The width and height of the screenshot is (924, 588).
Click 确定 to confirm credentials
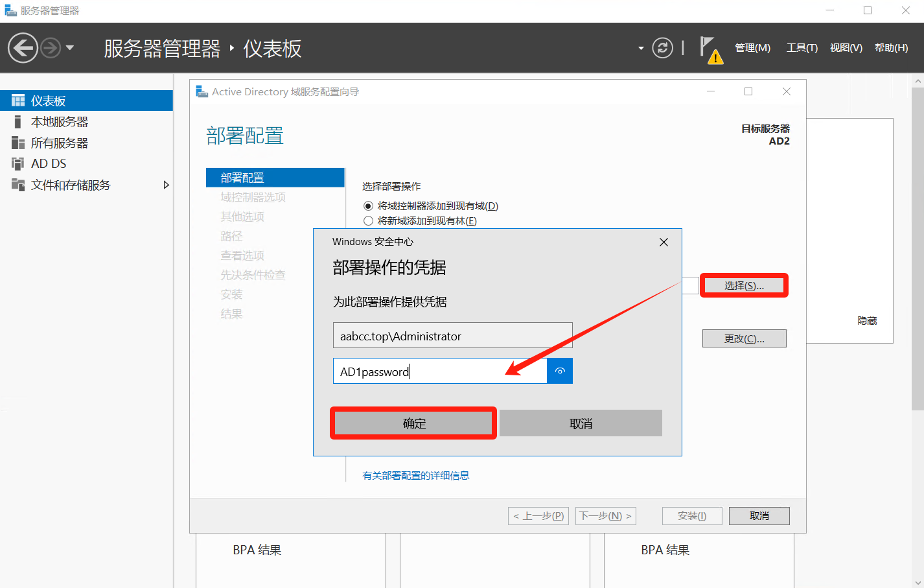click(x=413, y=423)
